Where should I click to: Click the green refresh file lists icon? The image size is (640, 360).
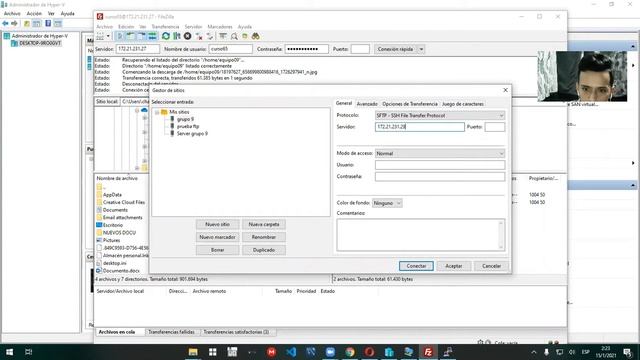(x=166, y=36)
